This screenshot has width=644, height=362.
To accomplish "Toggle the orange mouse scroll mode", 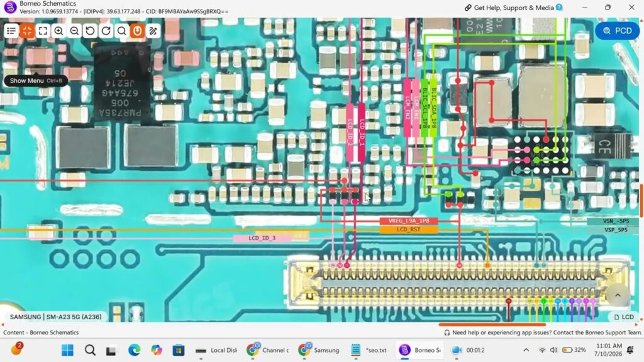I will coord(138,31).
